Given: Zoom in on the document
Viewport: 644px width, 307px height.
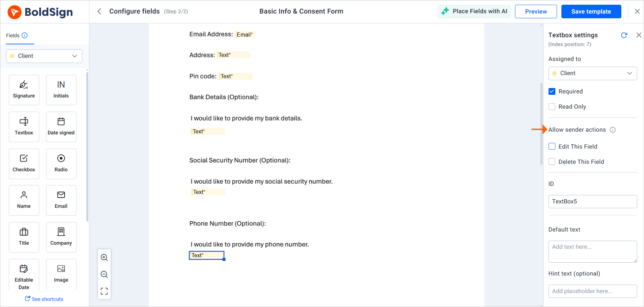Looking at the screenshot, I should [x=104, y=258].
